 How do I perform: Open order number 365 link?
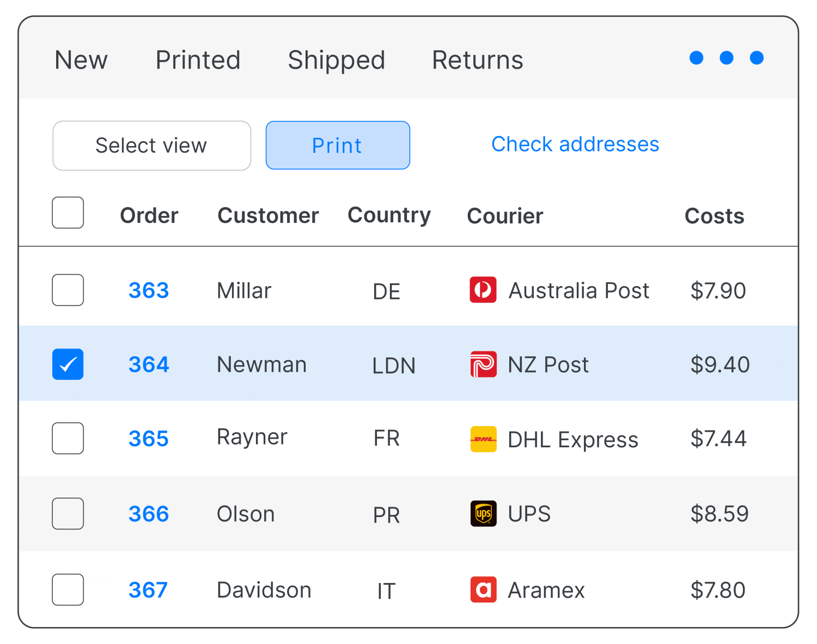coord(149,439)
